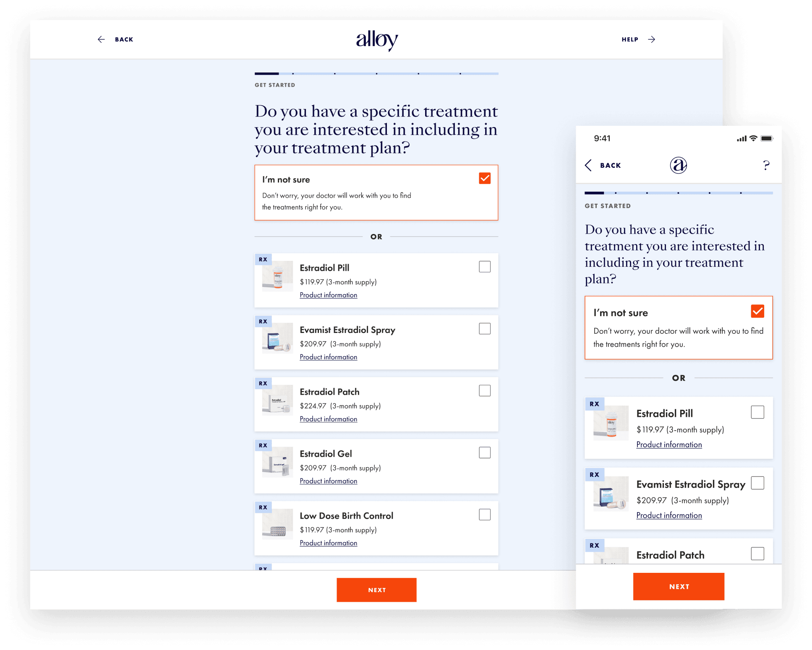Click the Evamist Estradiol Spray product image on desktop
The image size is (812, 650).
(277, 338)
